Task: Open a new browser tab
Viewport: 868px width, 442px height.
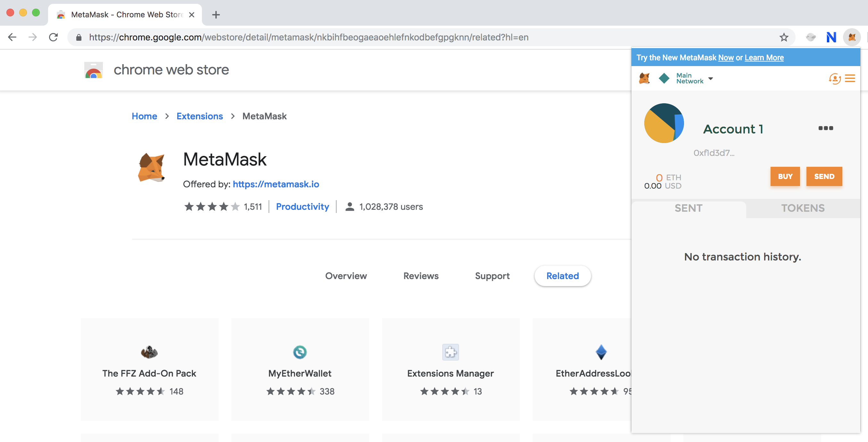Action: [216, 15]
